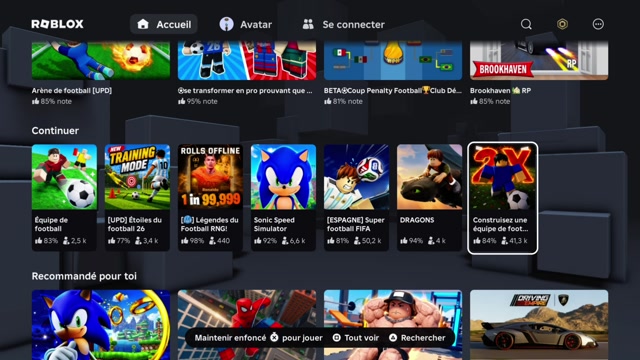
Task: Open the recommended muscle character thumbnail
Action: [393, 325]
